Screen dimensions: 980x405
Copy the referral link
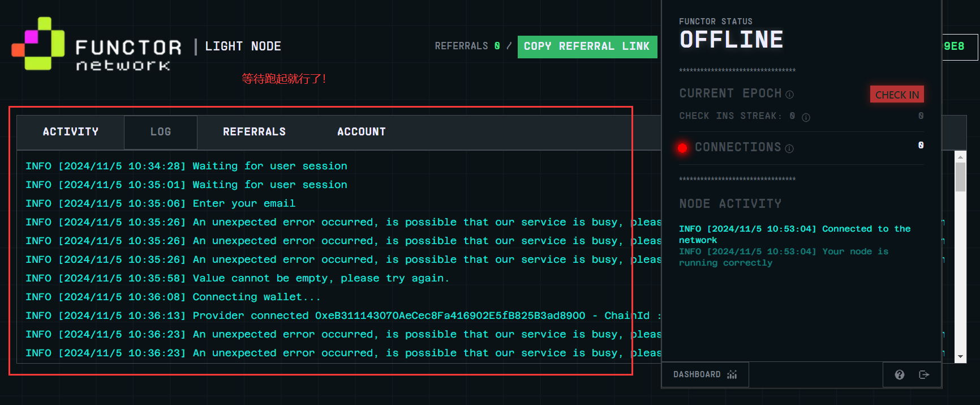[x=587, y=46]
